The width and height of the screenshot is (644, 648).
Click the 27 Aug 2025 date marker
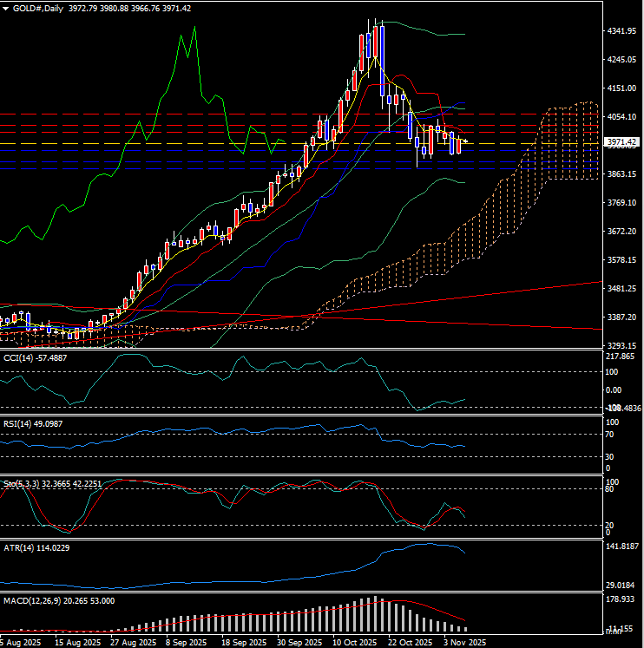tap(135, 642)
